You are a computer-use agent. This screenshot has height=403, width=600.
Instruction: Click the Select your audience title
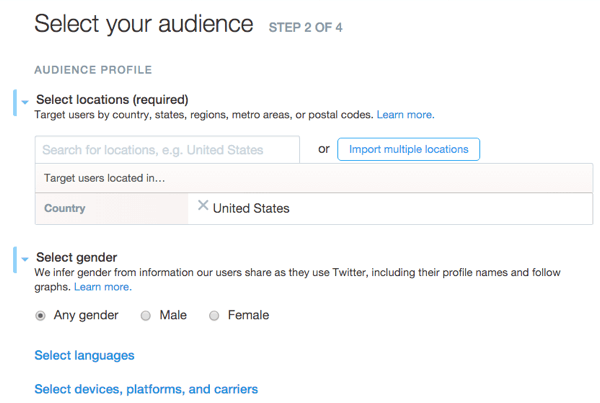[x=144, y=24]
